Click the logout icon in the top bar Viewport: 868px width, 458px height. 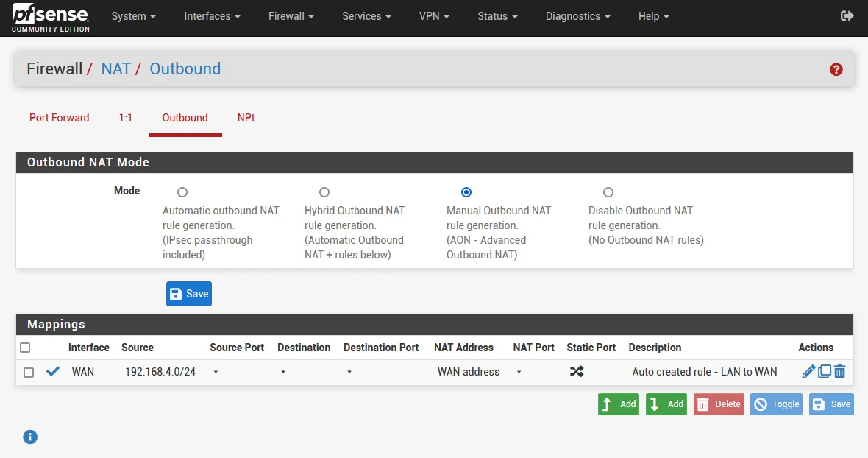pyautogui.click(x=847, y=15)
